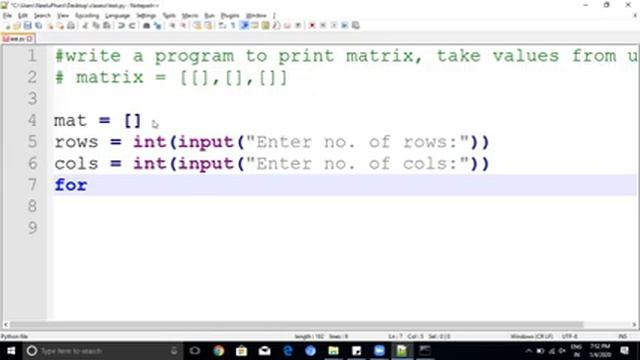Click the Save All toolbar icon
Viewport: 640px width, 360px height.
coord(39,25)
